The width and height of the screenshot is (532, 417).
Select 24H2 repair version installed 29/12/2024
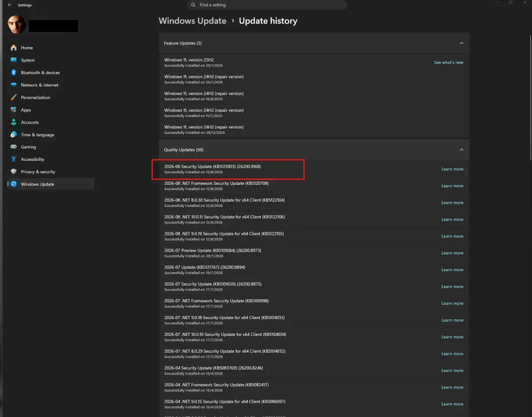point(314,130)
